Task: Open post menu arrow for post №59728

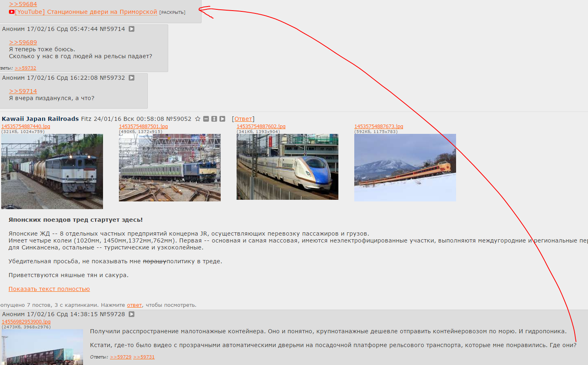Action: (132, 314)
